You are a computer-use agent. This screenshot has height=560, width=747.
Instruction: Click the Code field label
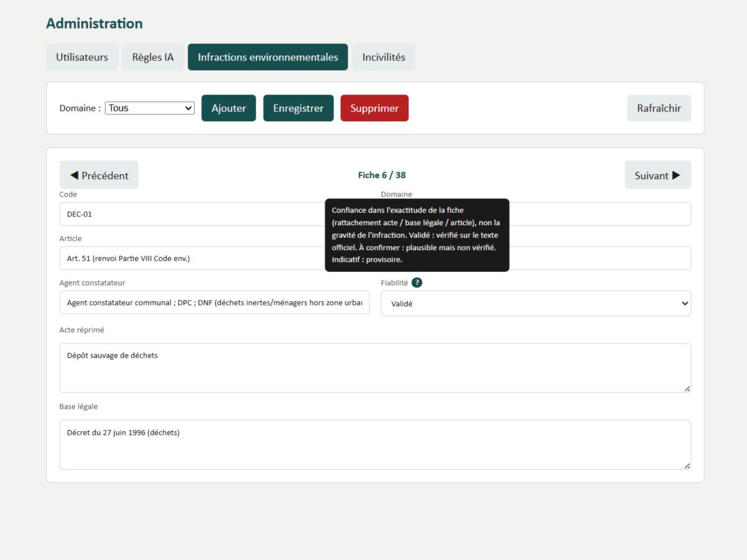(68, 194)
